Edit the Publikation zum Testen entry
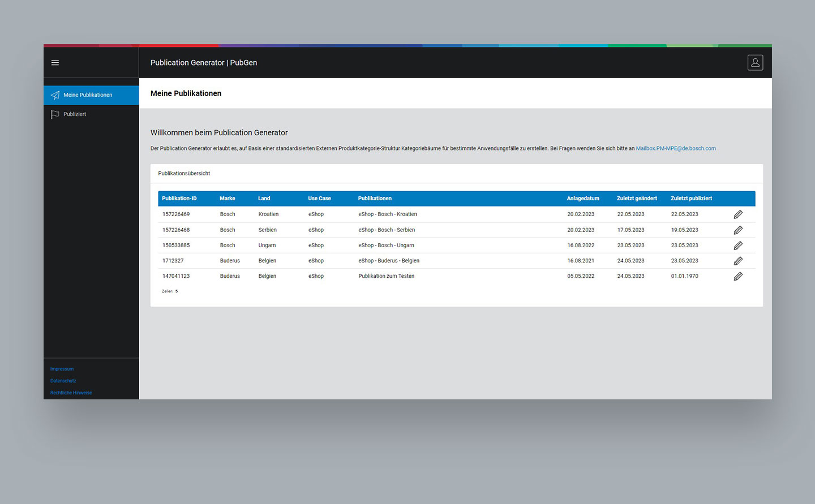This screenshot has height=504, width=815. point(738,277)
